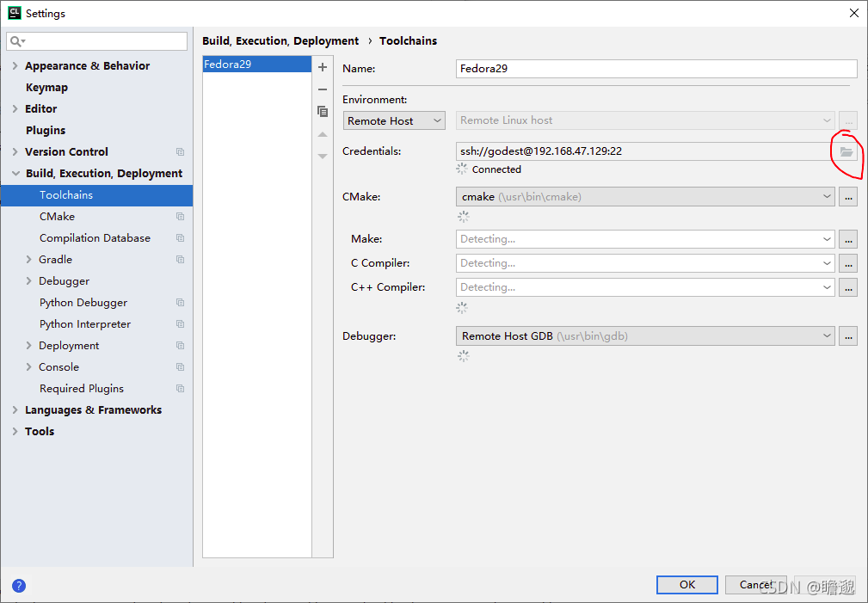
Task: Click the Cancel button
Action: click(x=755, y=585)
